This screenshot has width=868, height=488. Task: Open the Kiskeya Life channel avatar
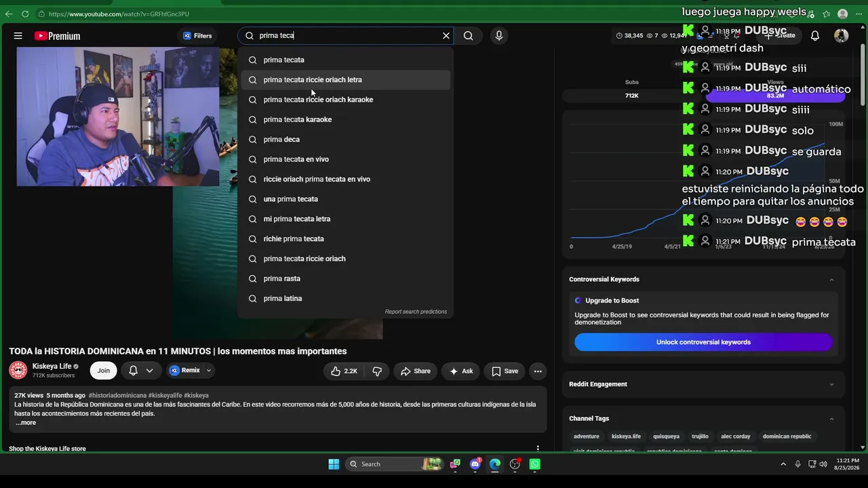[18, 370]
